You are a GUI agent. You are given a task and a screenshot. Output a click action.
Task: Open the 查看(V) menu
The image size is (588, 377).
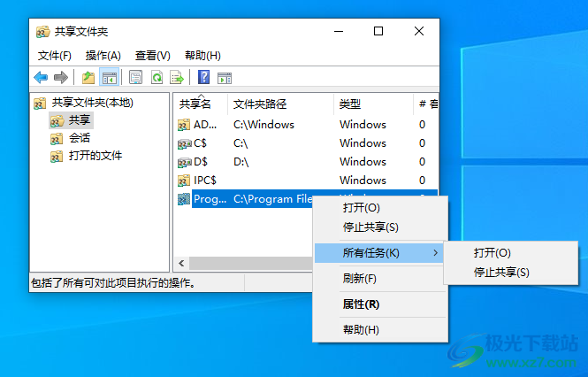(153, 56)
